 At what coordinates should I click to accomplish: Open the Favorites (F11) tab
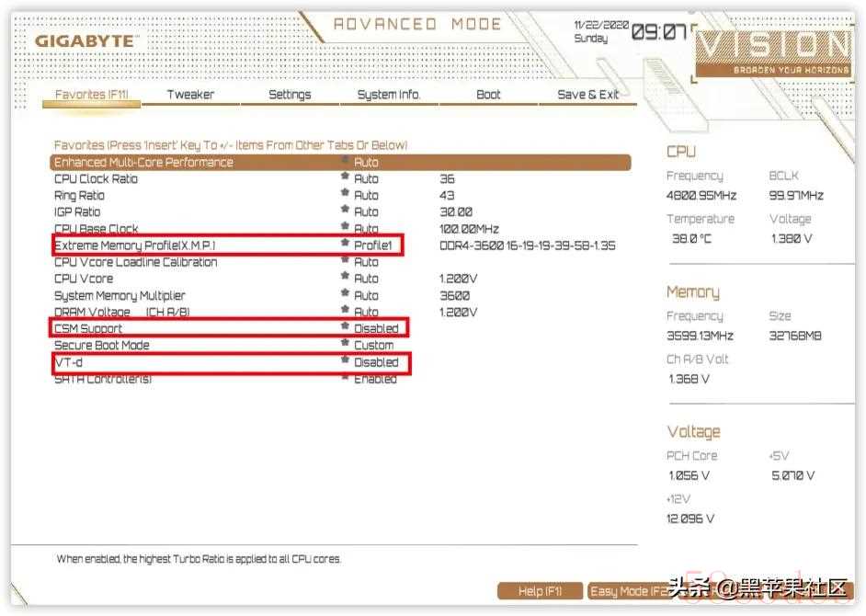(x=92, y=95)
